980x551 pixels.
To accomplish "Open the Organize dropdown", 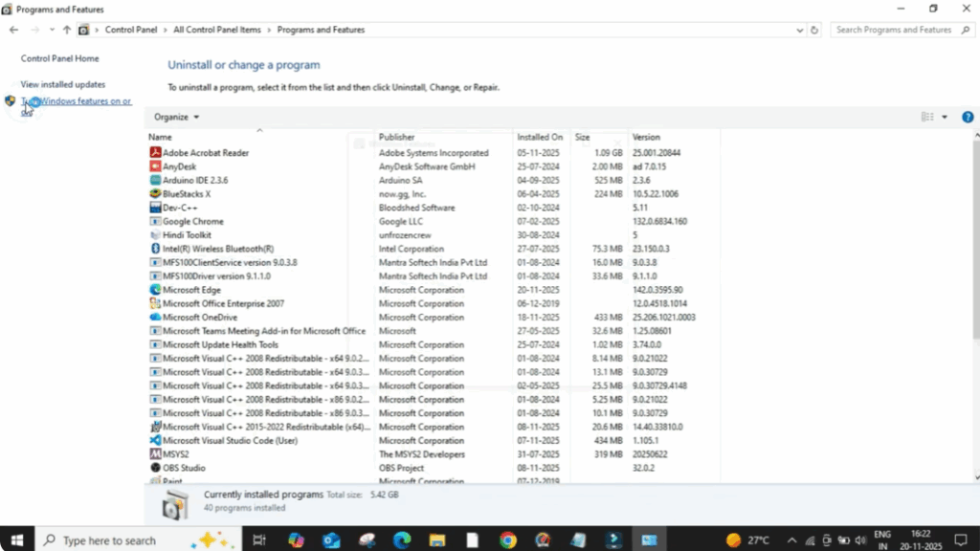I will pos(176,117).
